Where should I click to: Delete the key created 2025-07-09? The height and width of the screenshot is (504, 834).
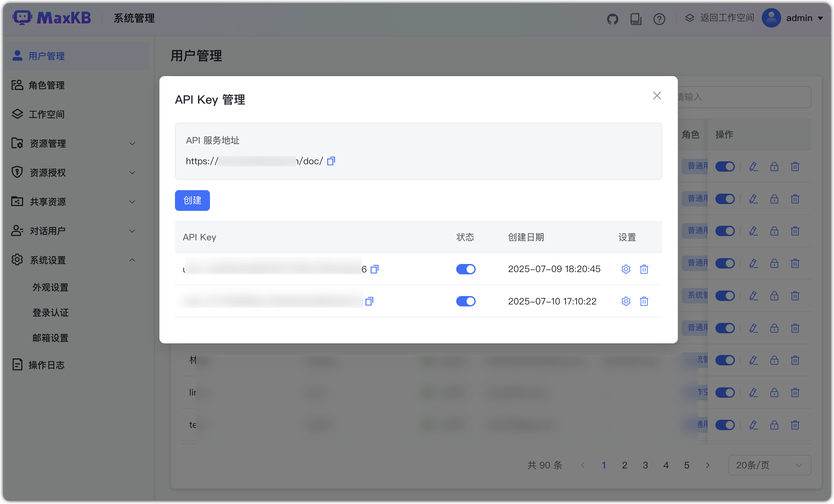point(644,269)
